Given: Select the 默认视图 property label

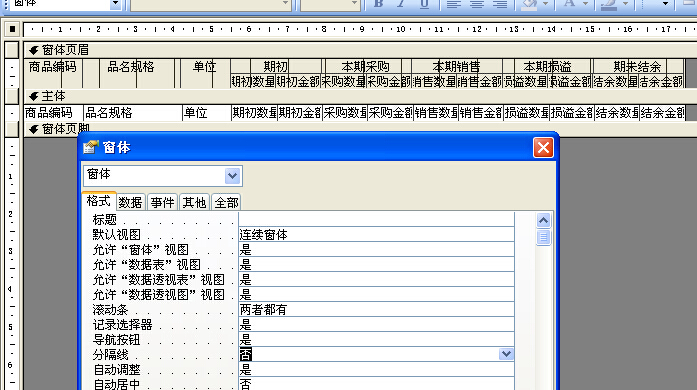Looking at the screenshot, I should (x=116, y=235).
